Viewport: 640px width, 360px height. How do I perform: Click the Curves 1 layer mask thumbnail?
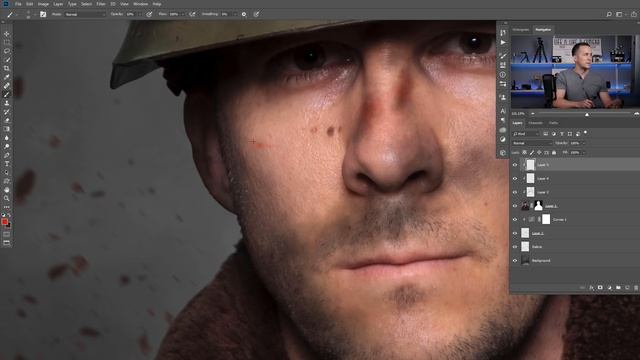[546, 220]
